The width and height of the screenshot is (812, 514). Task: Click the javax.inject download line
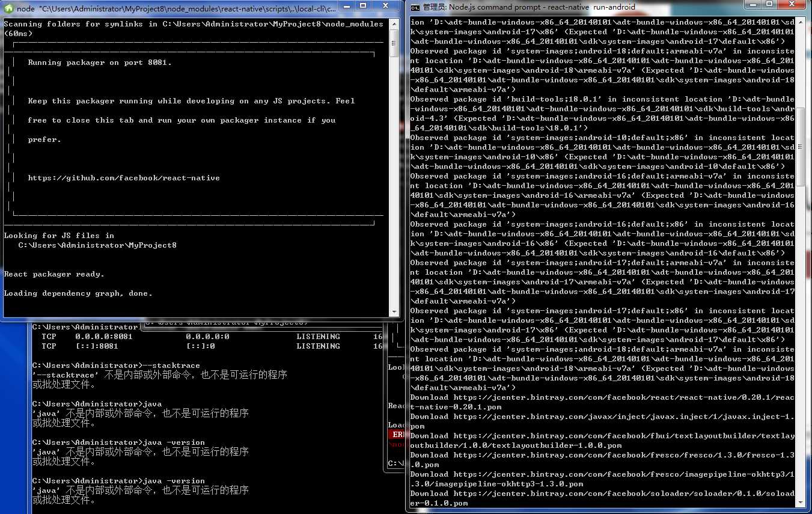[602, 421]
